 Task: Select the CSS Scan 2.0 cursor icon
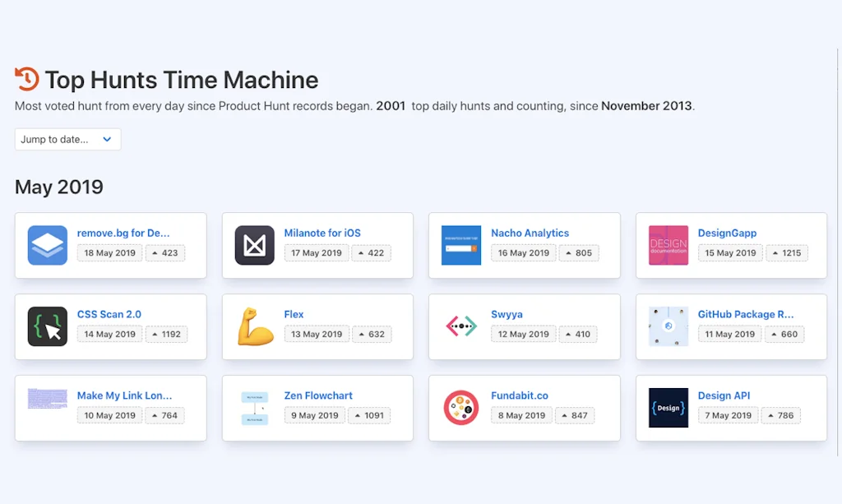point(47,326)
